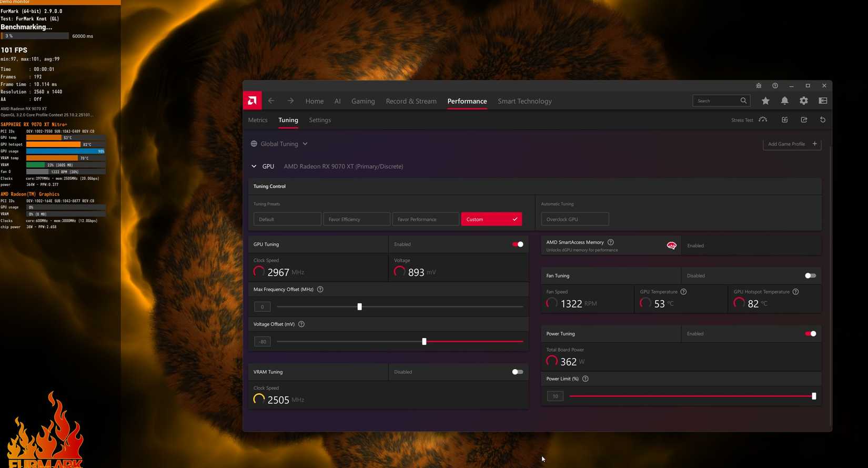The width and height of the screenshot is (868, 468).
Task: Select the Favor Performance preset
Action: point(426,219)
